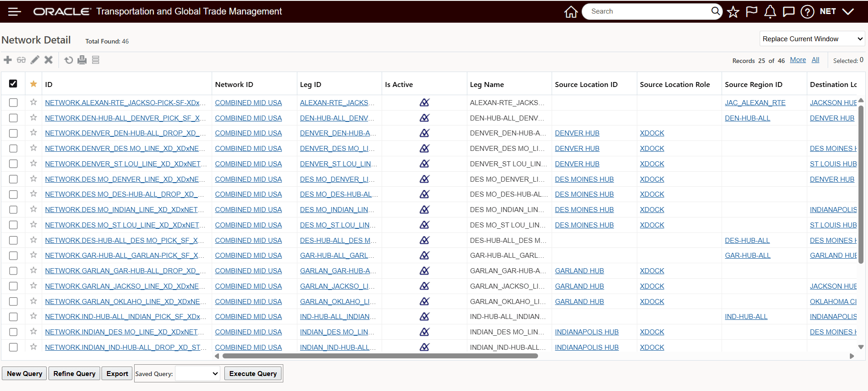Click the New Query button
868x391 pixels.
(x=24, y=374)
